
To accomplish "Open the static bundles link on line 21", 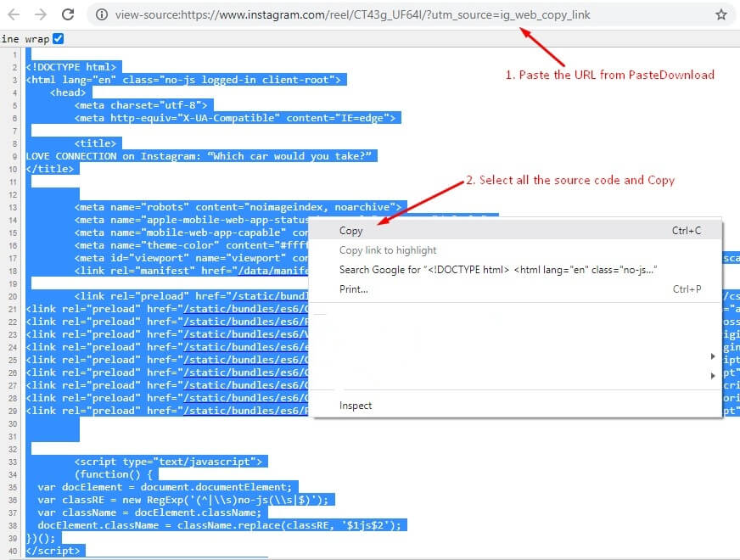I will coord(246,309).
